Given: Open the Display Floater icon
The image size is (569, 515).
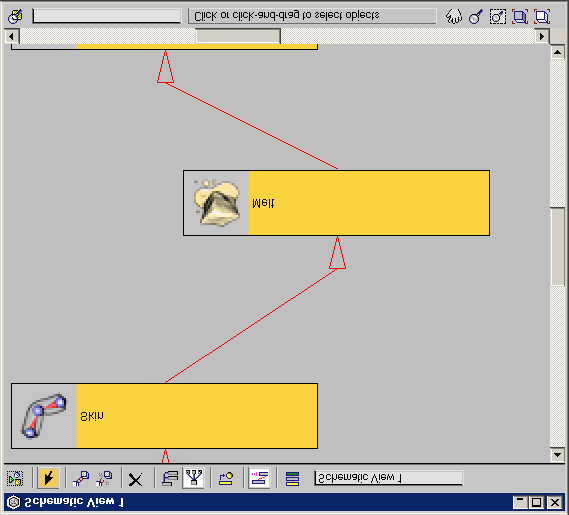Looking at the screenshot, I should (x=15, y=479).
